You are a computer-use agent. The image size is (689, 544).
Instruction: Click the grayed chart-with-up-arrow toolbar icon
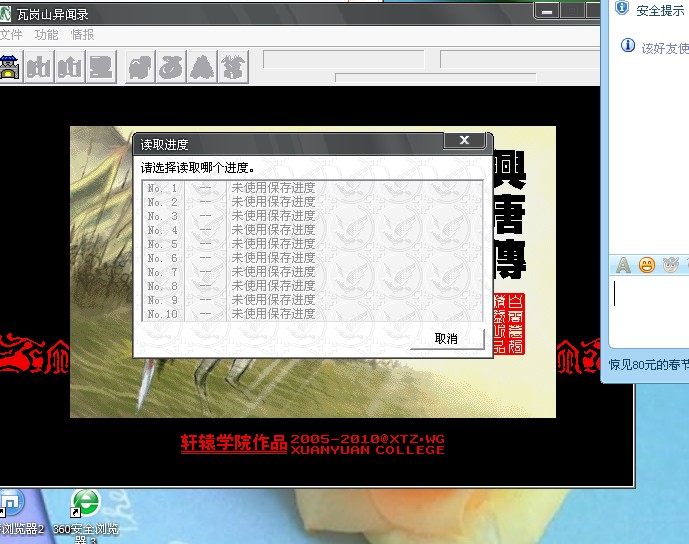pyautogui.click(x=70, y=67)
